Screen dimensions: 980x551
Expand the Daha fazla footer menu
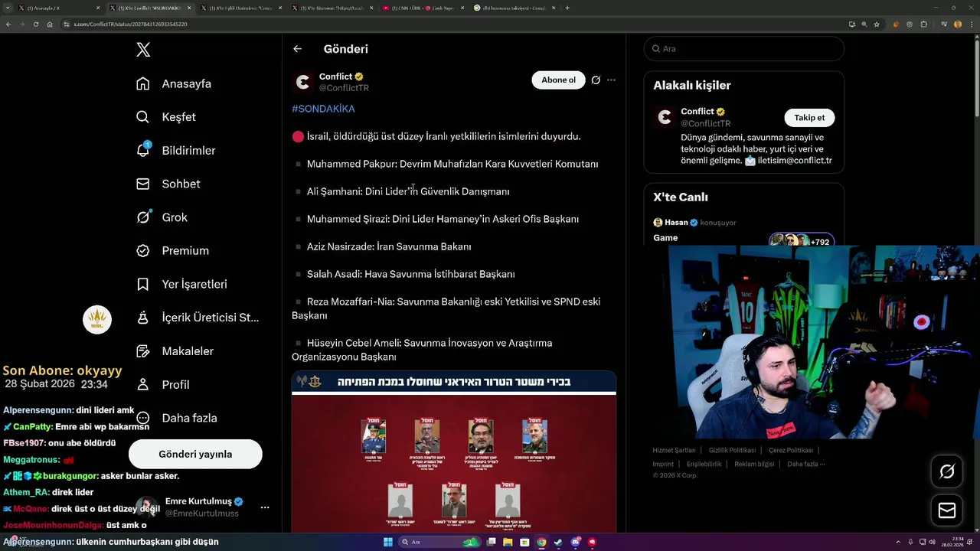click(x=805, y=464)
